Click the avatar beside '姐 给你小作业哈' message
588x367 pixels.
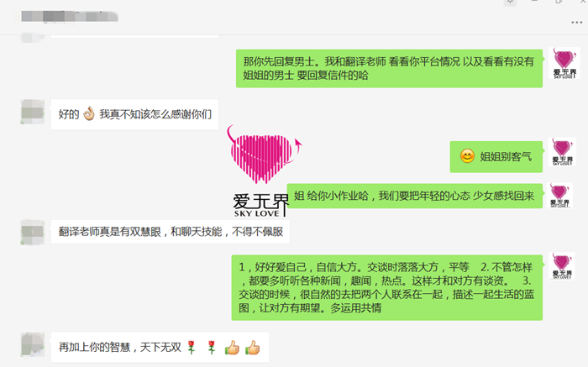coord(559,196)
